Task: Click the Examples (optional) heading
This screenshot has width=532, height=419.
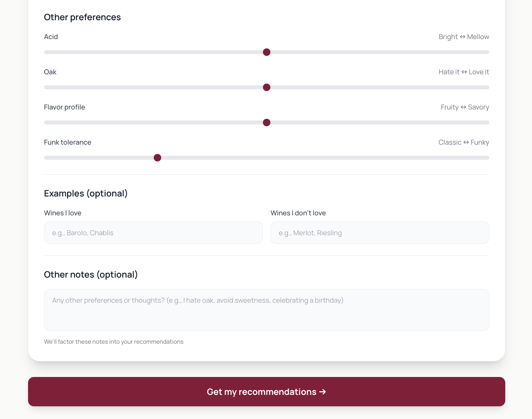Action: 86,193
